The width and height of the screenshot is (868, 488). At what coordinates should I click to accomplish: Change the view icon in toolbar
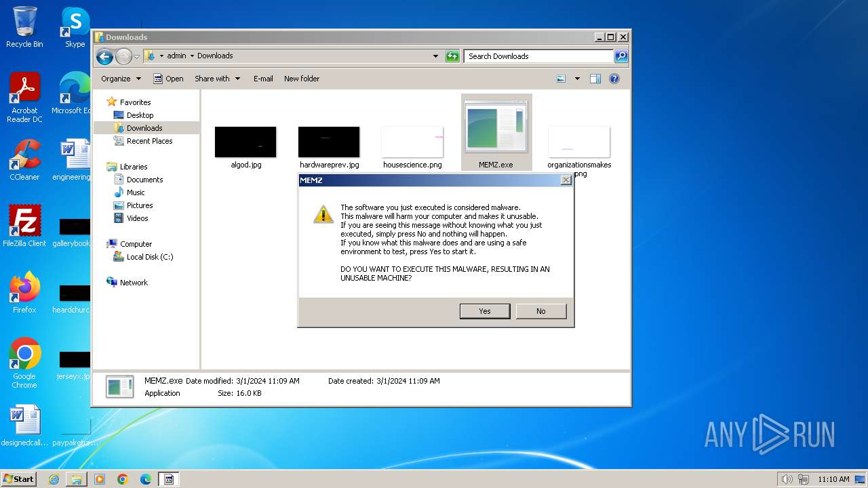click(x=561, y=79)
